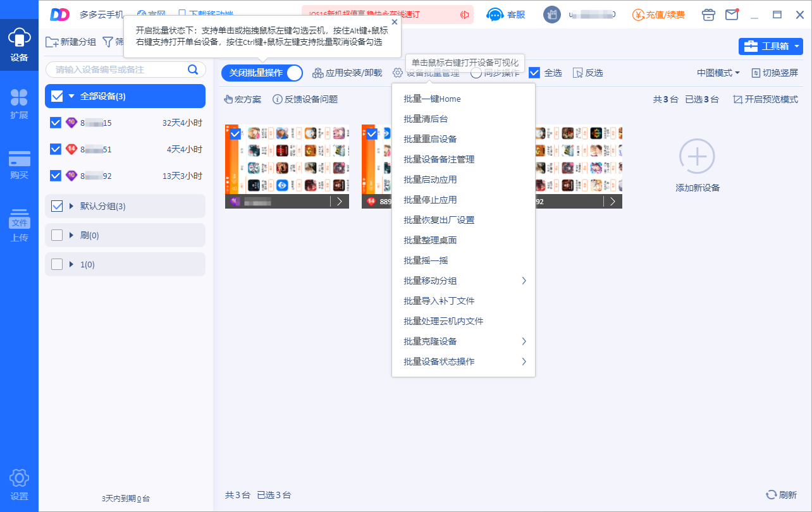
Task: Open the 工具箱 toolbox dropdown
Action: [770, 46]
